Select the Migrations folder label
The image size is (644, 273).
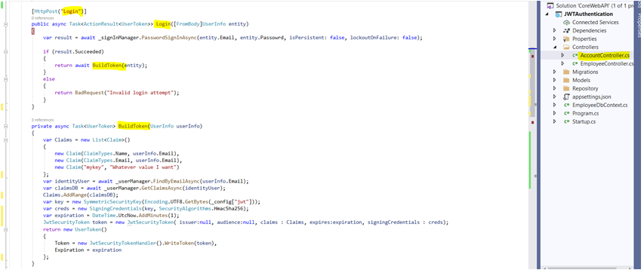pyautogui.click(x=585, y=72)
